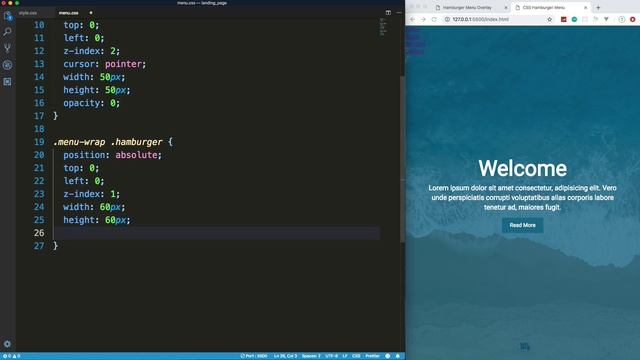
Task: Click the Read More button
Action: point(522,225)
